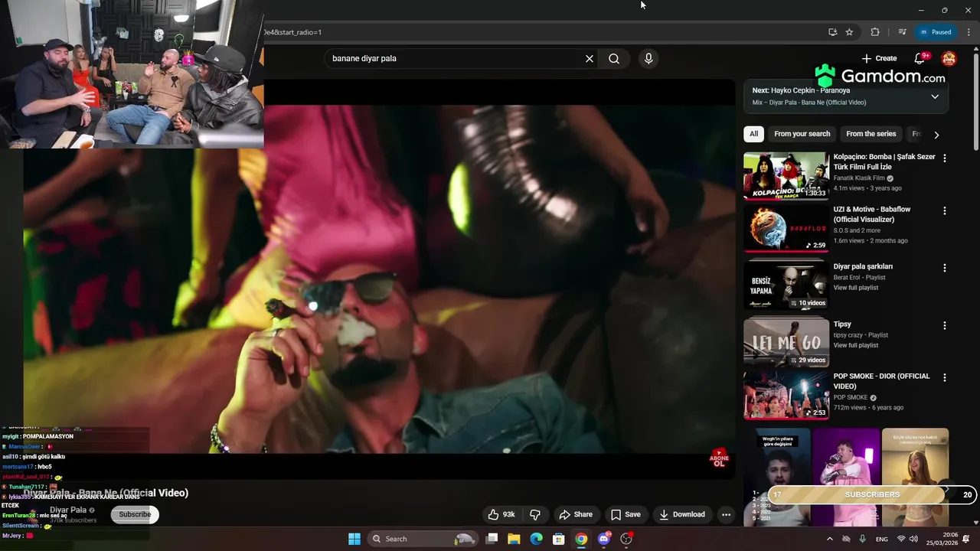Image resolution: width=980 pixels, height=551 pixels.
Task: Open Chrome three-dot menu
Action: click(x=969, y=32)
